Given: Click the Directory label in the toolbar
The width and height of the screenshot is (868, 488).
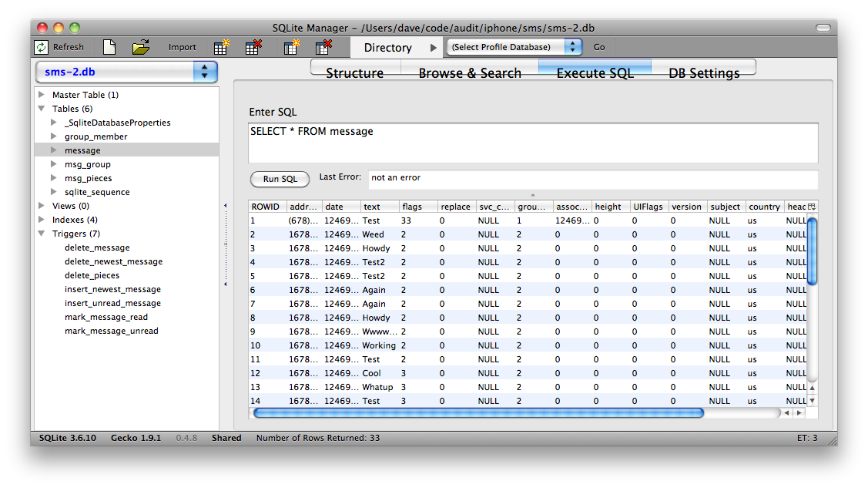Looking at the screenshot, I should click(387, 48).
